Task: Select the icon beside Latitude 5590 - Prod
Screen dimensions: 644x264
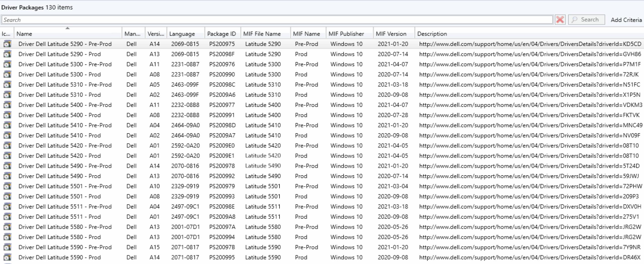Action: [7, 257]
